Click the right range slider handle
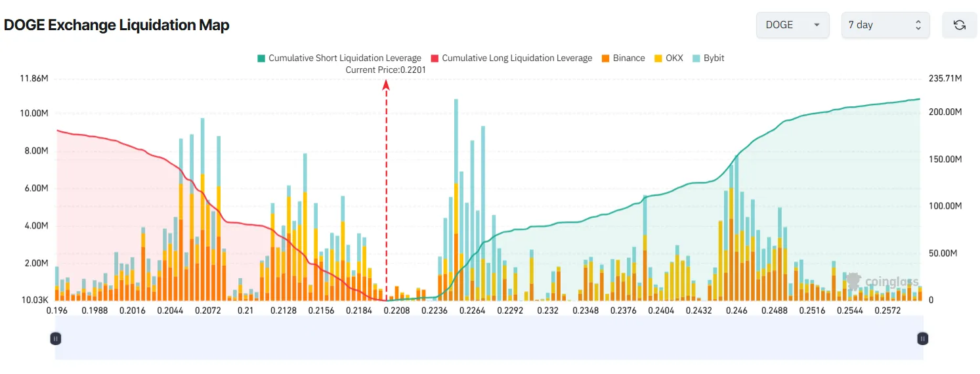Viewport: 980px width, 374px height. coord(923,339)
